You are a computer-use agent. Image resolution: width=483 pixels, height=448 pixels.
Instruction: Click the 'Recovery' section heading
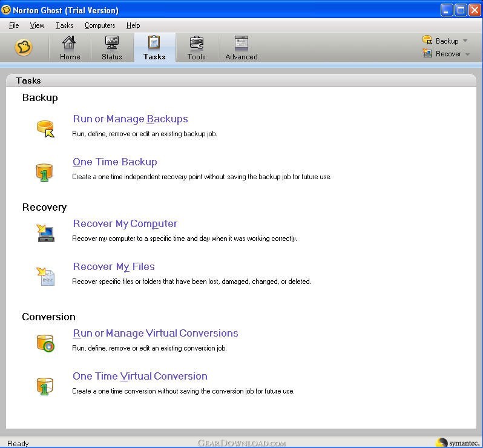pyautogui.click(x=44, y=208)
